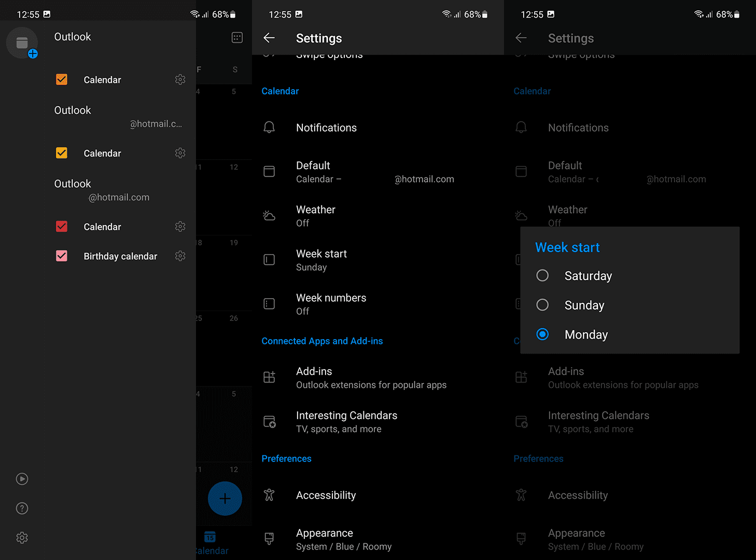Toggle the pink Birthday calendar checkbox
This screenshot has width=756, height=560.
pyautogui.click(x=61, y=256)
